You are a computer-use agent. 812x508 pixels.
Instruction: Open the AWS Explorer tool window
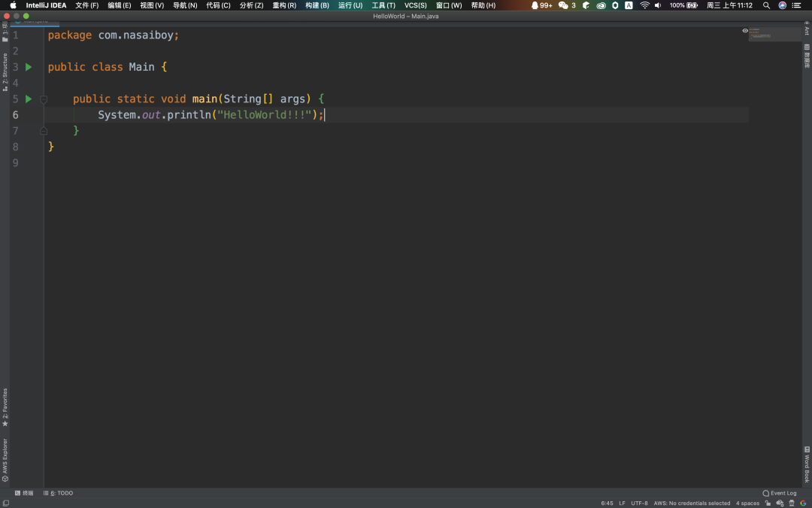tap(5, 461)
